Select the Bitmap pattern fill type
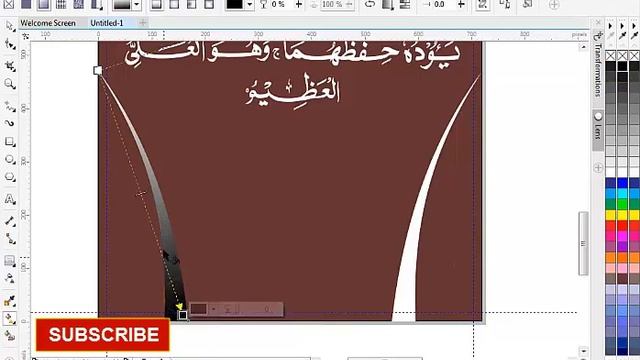640x360 pixels. point(78,4)
